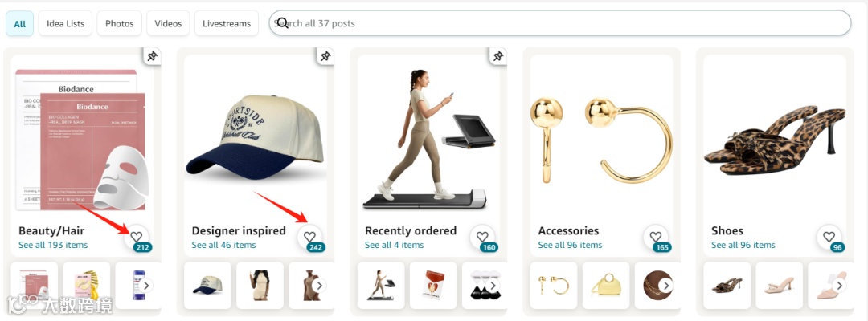This screenshot has width=868, height=321.
Task: Show more Designer inspired thumbnails via chevron
Action: (319, 286)
